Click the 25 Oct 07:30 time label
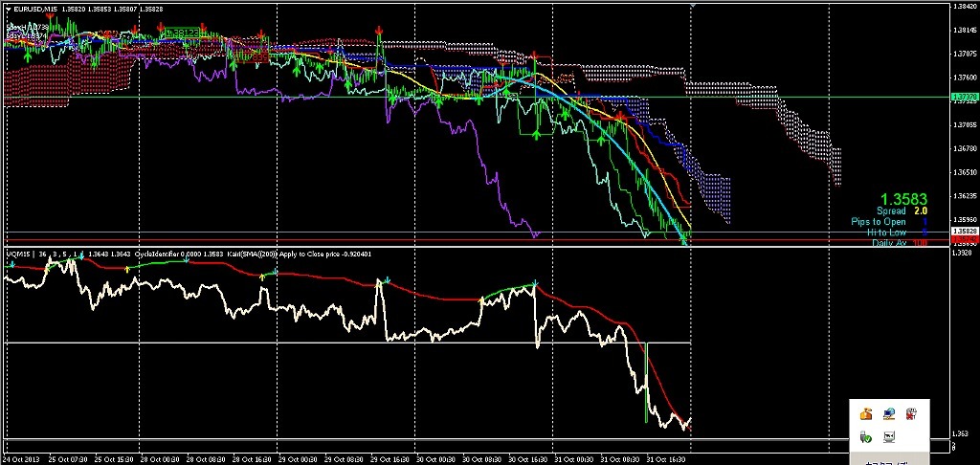Screen dimensions: 980x465 tap(68, 459)
